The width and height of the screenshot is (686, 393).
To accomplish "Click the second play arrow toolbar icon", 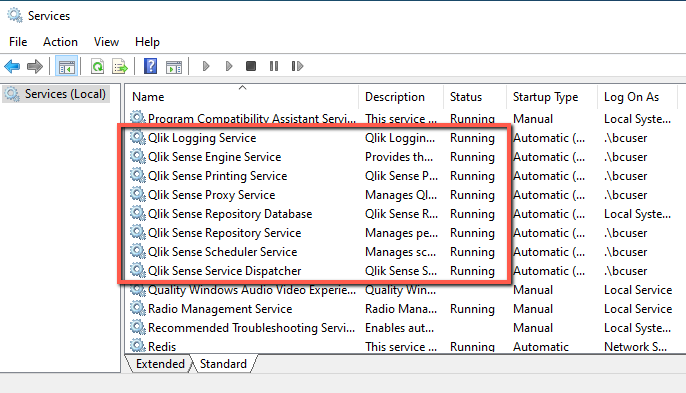I will tap(229, 67).
